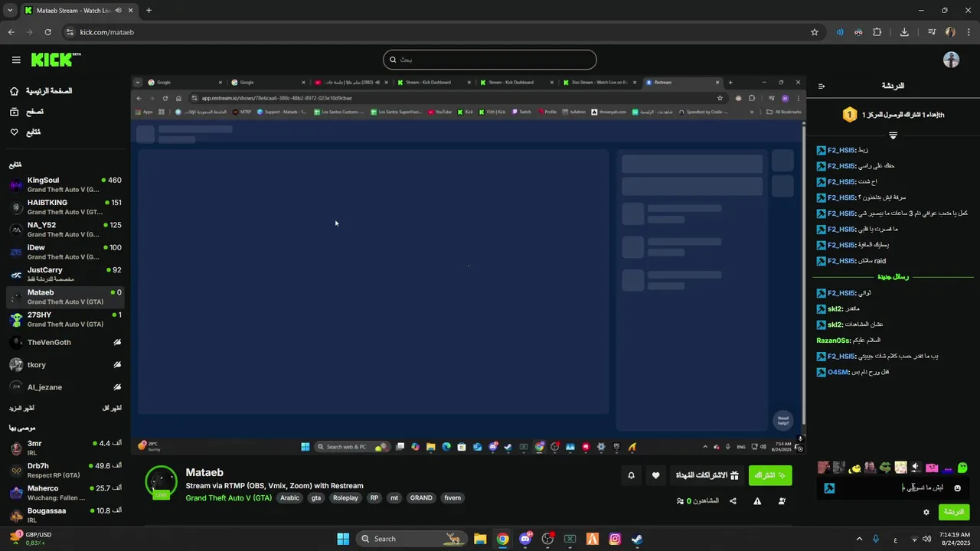The width and height of the screenshot is (980, 551).
Task: Click the Mataeb channel avatar with LIVE badge
Action: point(161,482)
